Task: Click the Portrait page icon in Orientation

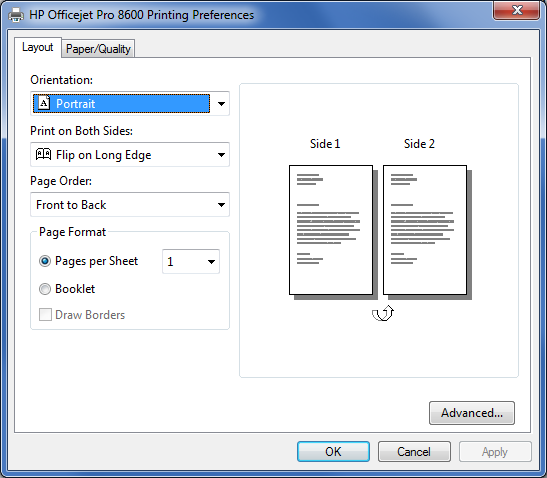Action: (44, 103)
